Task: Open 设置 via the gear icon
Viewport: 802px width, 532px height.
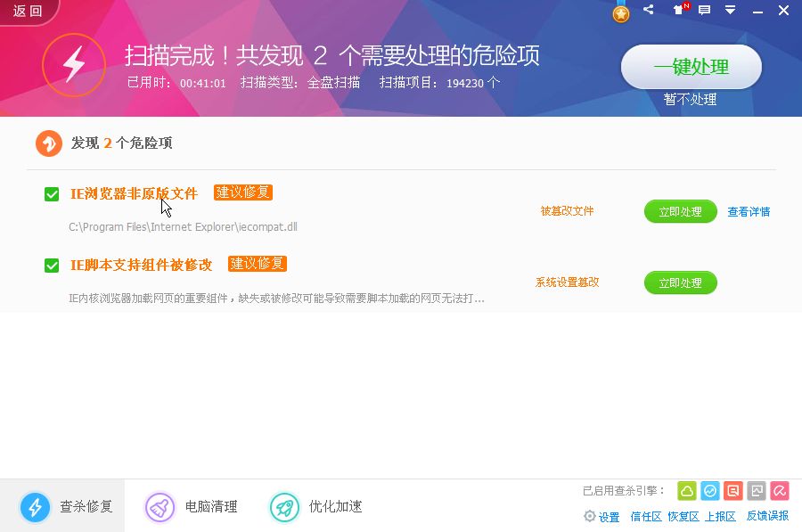Action: click(x=590, y=516)
